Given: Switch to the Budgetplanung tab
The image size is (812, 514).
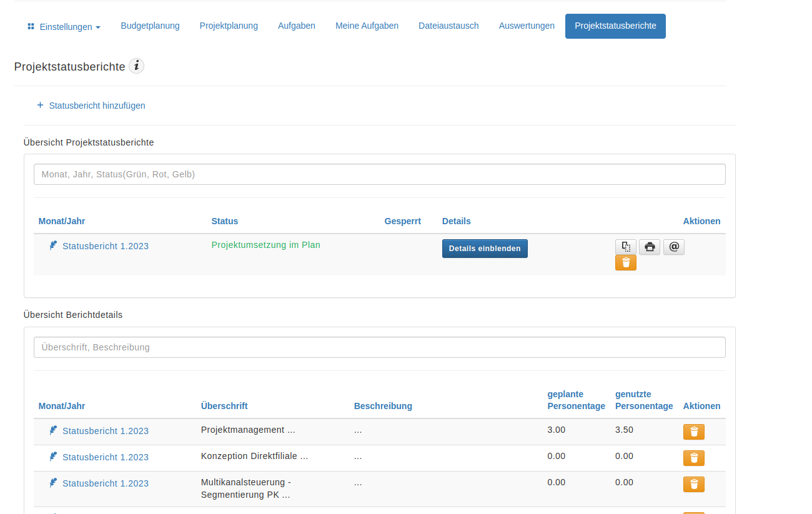Looking at the screenshot, I should click(150, 26).
